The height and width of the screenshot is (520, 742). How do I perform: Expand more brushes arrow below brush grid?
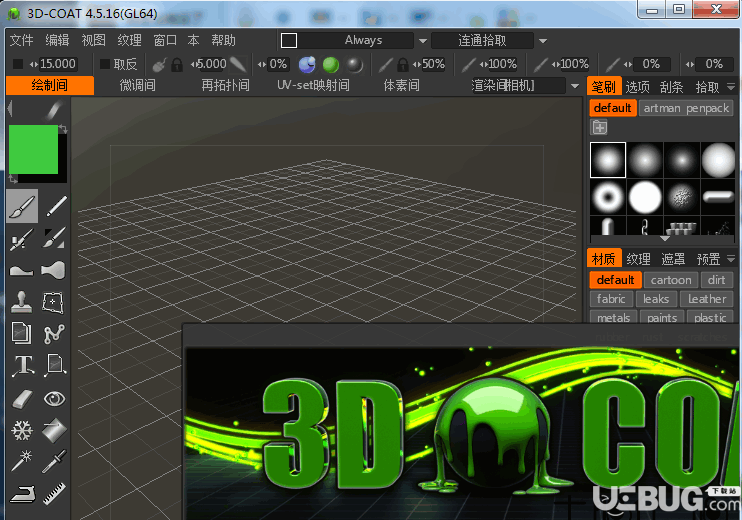[664, 238]
